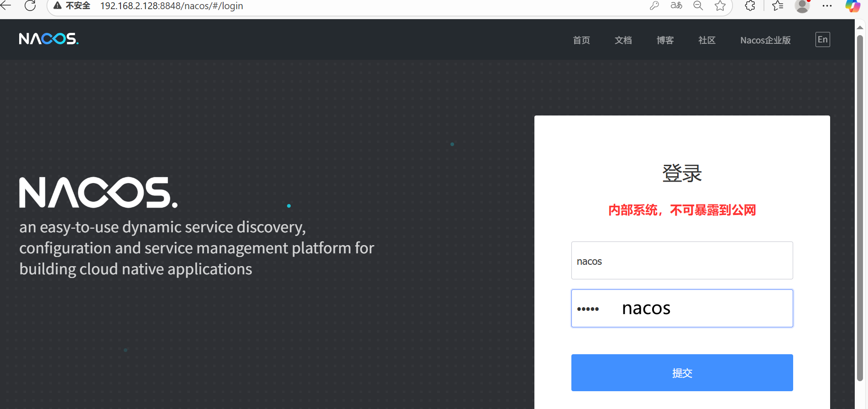Click the zoom magnifier icon
Image resolution: width=868 pixels, height=409 pixels.
click(698, 6)
